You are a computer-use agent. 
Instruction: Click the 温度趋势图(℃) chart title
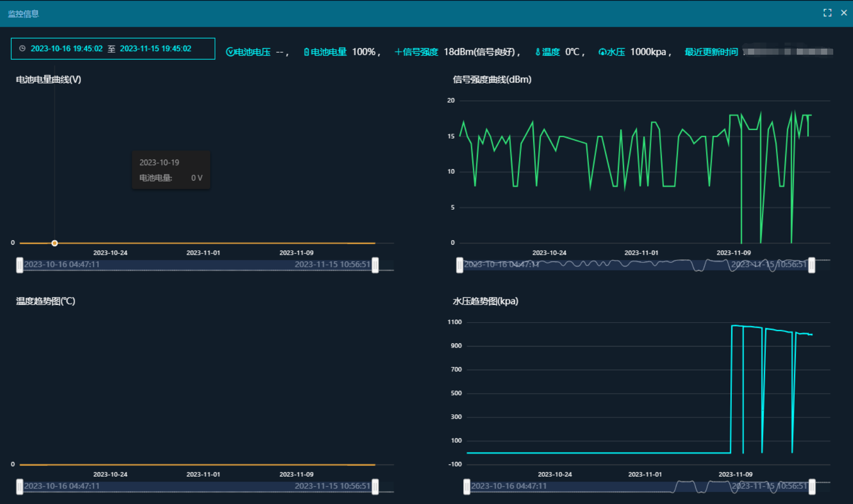click(x=46, y=301)
